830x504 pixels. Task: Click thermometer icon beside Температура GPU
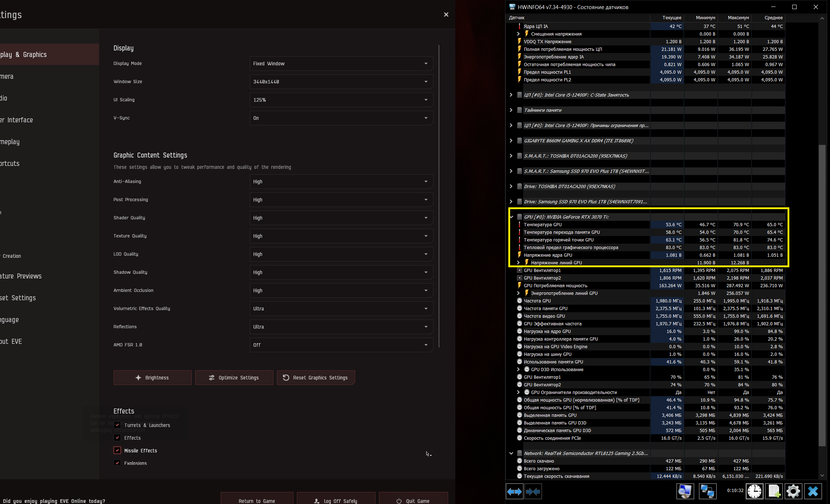[520, 224]
